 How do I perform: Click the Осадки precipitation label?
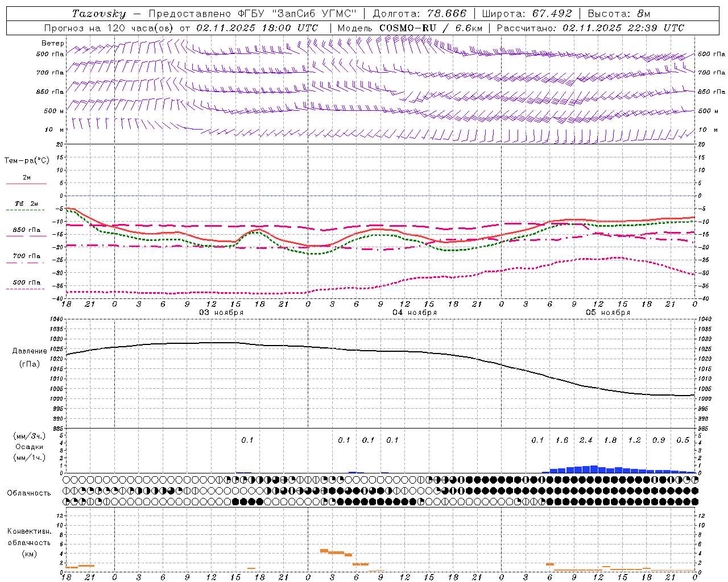click(x=30, y=447)
